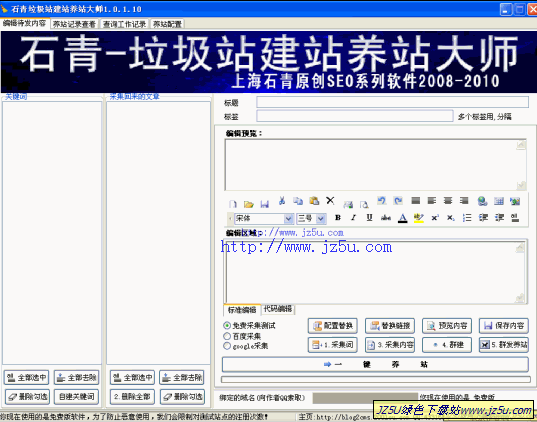The height and width of the screenshot is (422, 537).
Task: Choose font color with the A icon
Action: (x=403, y=218)
